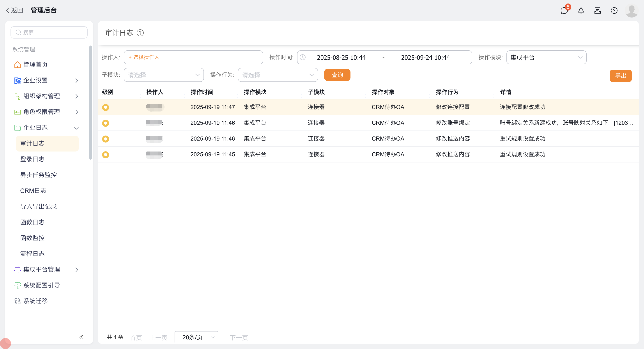Click the notification bell icon
Image resolution: width=644 pixels, height=349 pixels.
pos(581,11)
